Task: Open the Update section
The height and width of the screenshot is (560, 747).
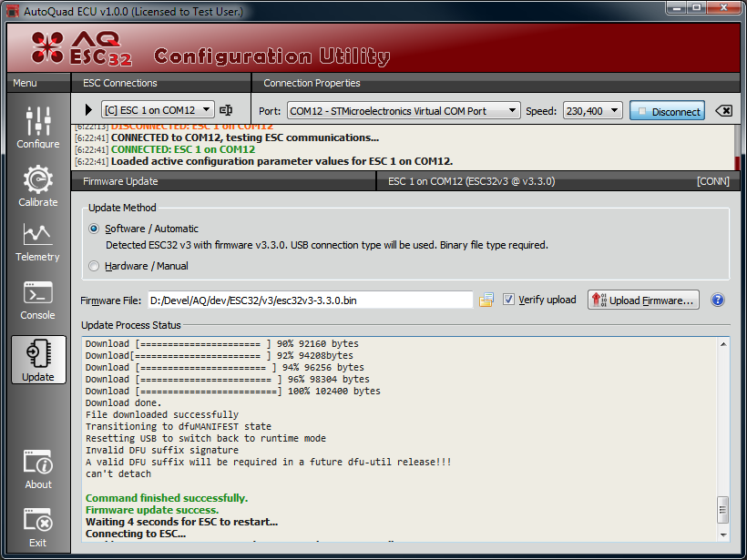Action: 38,360
